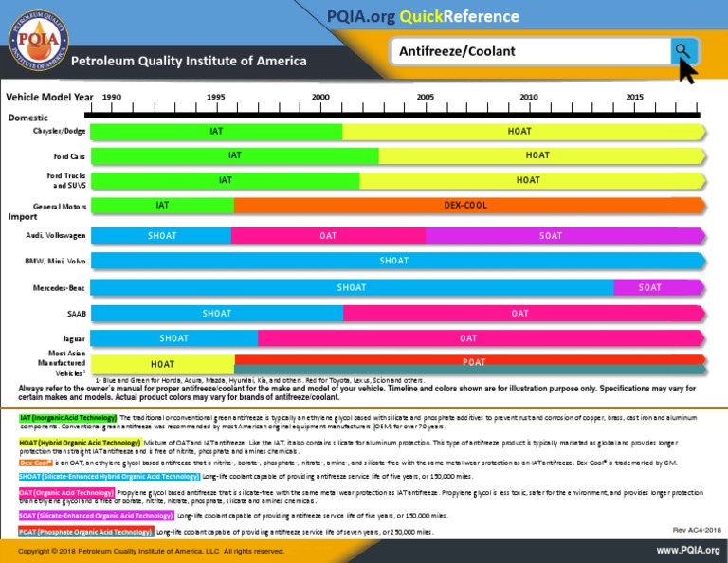Click the round PQIA logo emblem

point(39,41)
